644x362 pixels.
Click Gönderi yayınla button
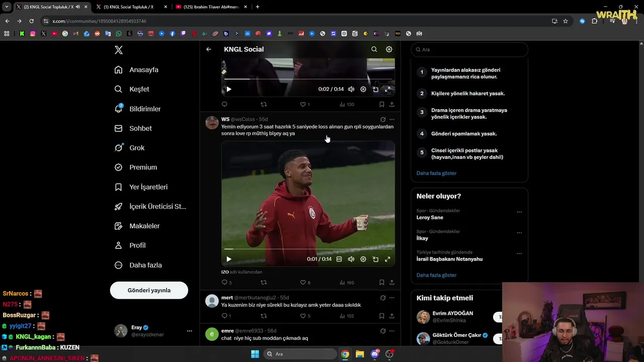[x=149, y=290]
